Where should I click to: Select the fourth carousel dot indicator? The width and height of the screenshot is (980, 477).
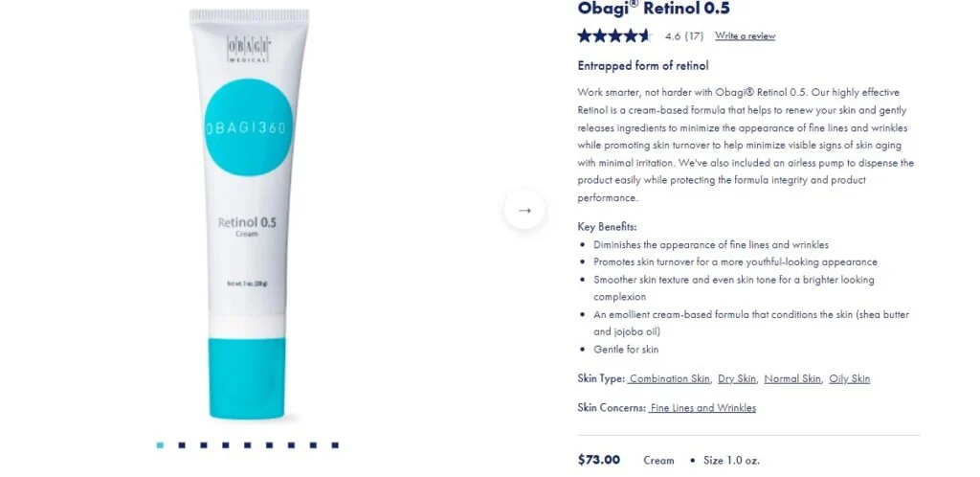[226, 445]
